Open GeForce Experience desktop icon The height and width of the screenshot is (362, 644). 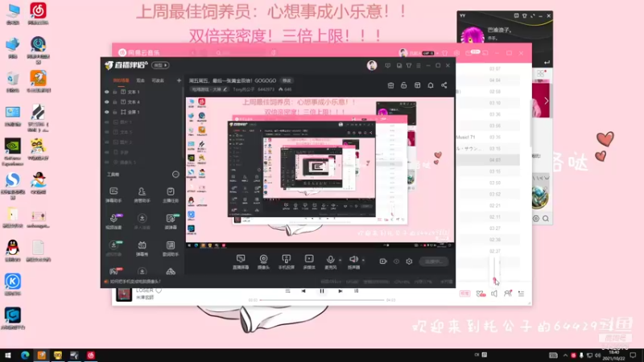(x=13, y=151)
